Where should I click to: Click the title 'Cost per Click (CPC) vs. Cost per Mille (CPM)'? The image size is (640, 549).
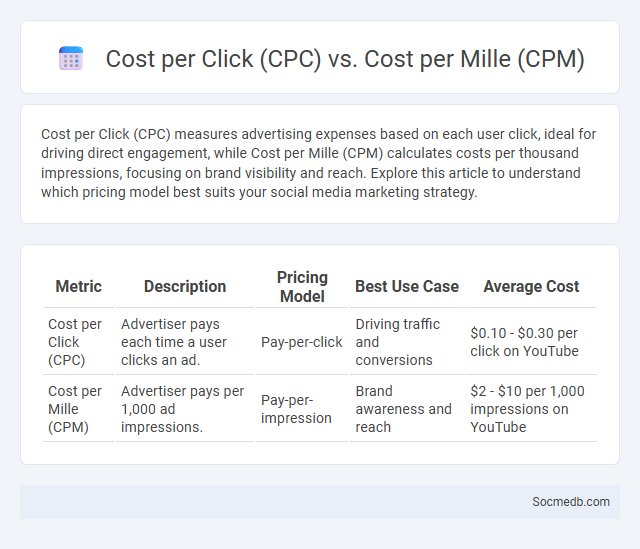345,58
